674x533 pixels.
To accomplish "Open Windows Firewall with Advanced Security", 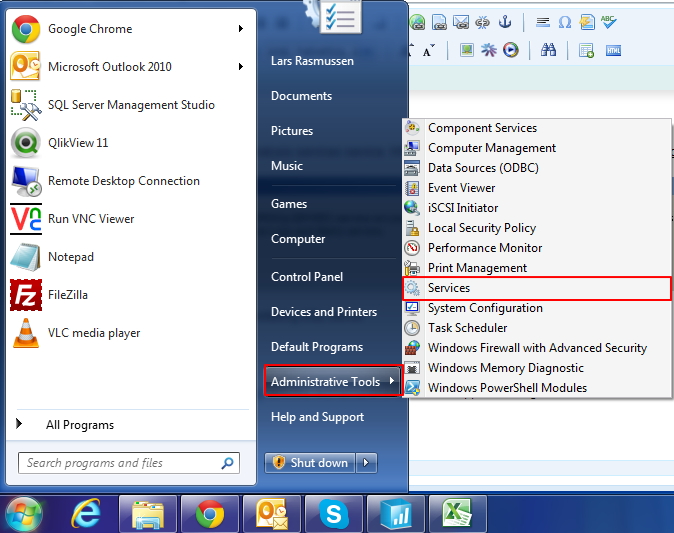I will click(536, 348).
